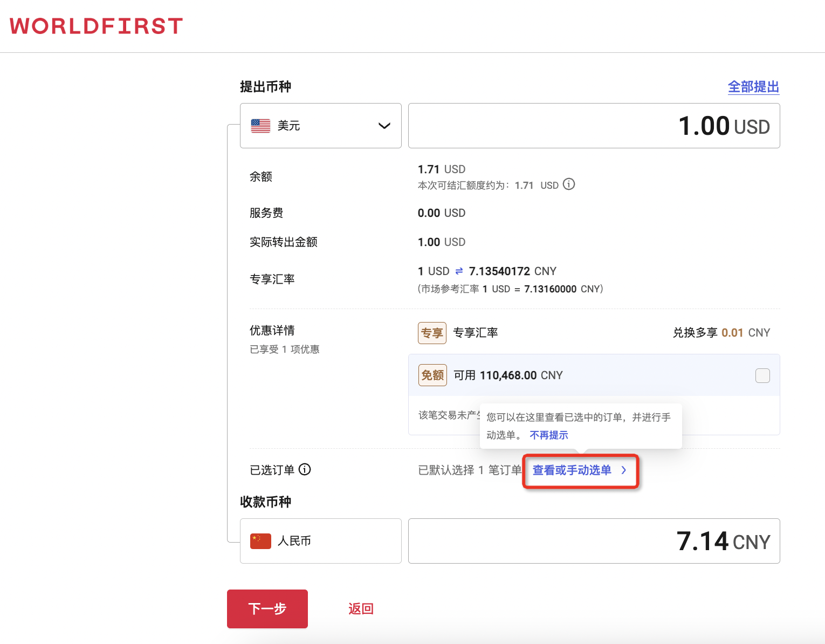Enable the 免额 available amount checkbox
825x644 pixels.
pyautogui.click(x=762, y=375)
